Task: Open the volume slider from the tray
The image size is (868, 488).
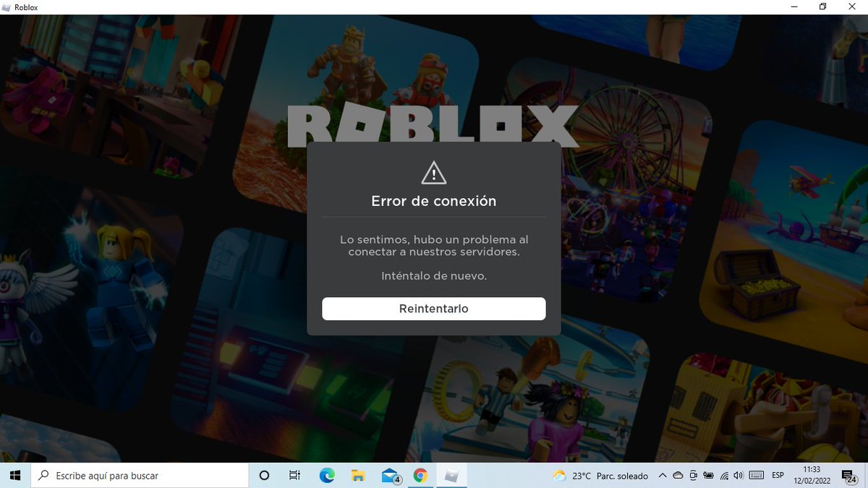Action: pyautogui.click(x=739, y=476)
